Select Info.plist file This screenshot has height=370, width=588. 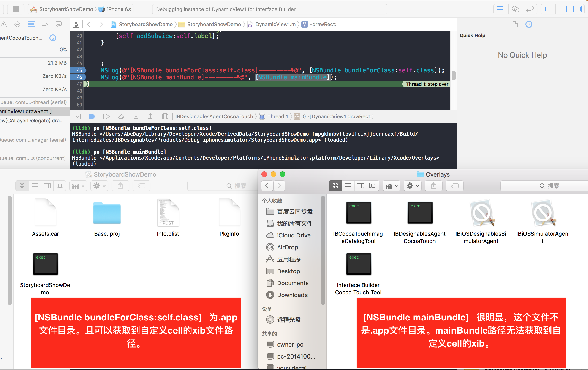click(x=168, y=217)
